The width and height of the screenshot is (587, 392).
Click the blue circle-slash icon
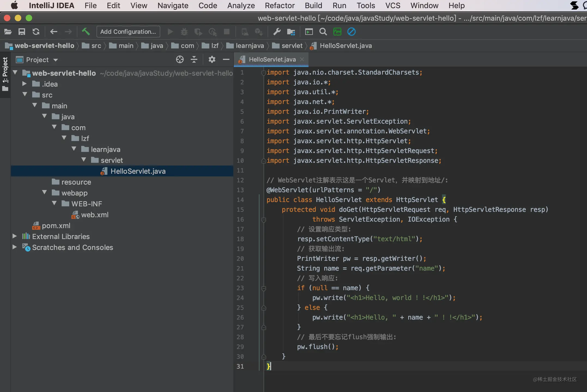352,32
